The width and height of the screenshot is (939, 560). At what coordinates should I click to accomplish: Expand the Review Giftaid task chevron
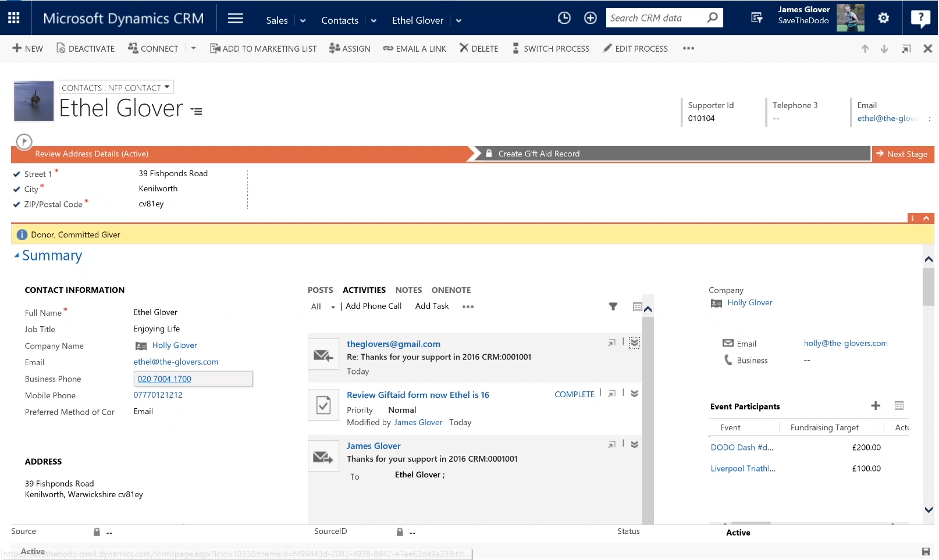coord(634,394)
